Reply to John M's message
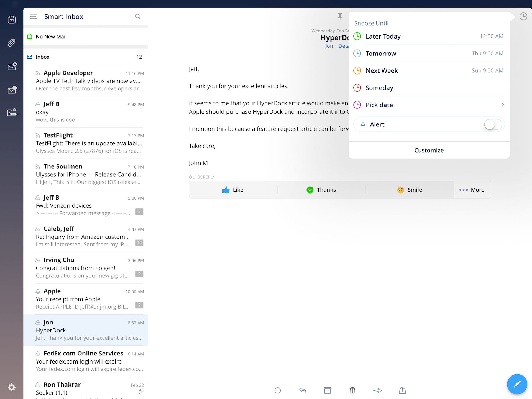532x399 pixels. click(303, 390)
